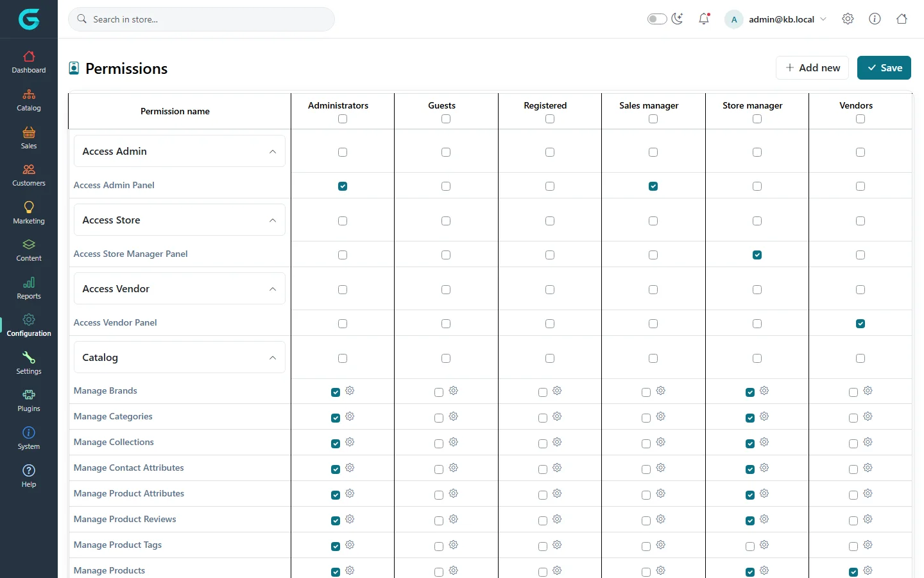Click the Save button
This screenshot has width=924, height=578.
click(884, 67)
